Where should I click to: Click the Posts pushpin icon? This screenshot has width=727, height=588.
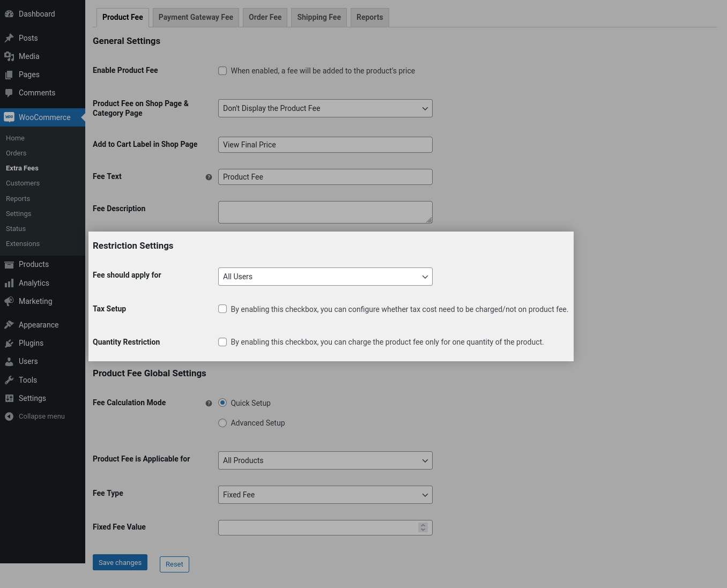[9, 38]
